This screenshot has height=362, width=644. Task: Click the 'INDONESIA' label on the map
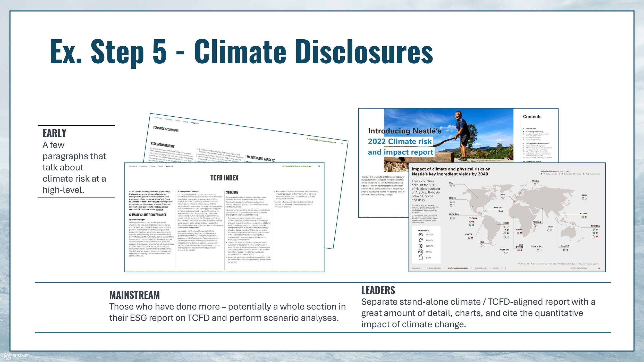coord(595,226)
